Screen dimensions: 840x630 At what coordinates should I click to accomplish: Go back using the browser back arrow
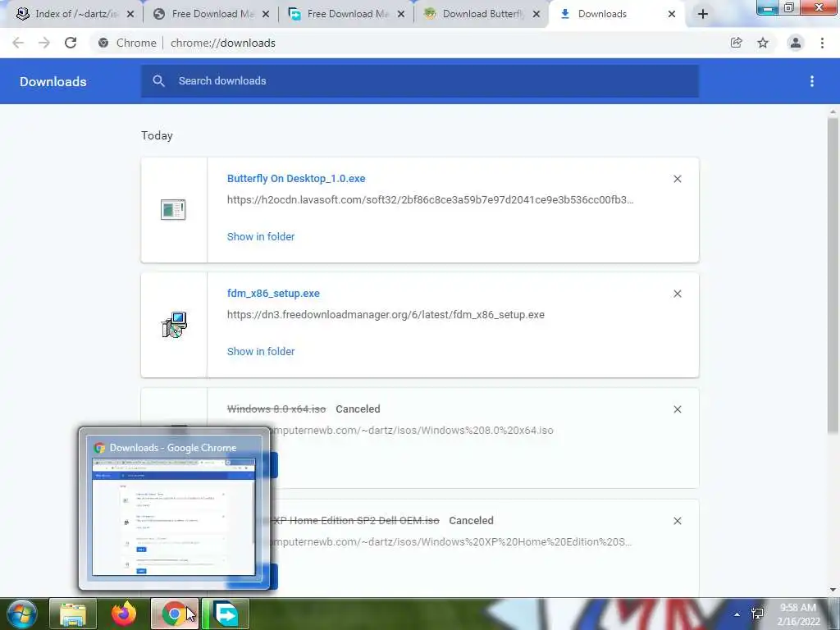point(18,43)
